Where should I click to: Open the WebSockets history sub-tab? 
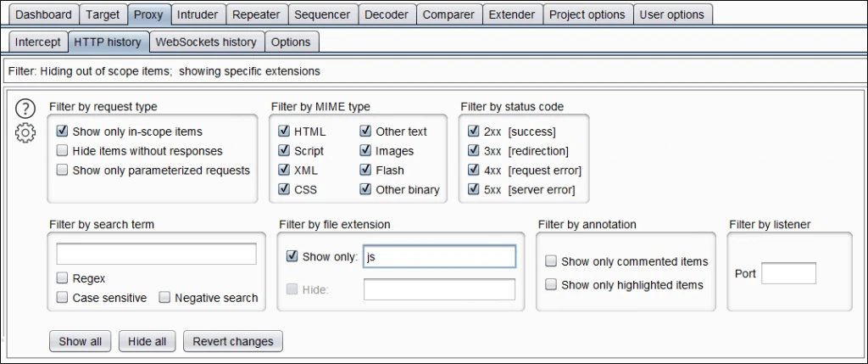[x=206, y=42]
